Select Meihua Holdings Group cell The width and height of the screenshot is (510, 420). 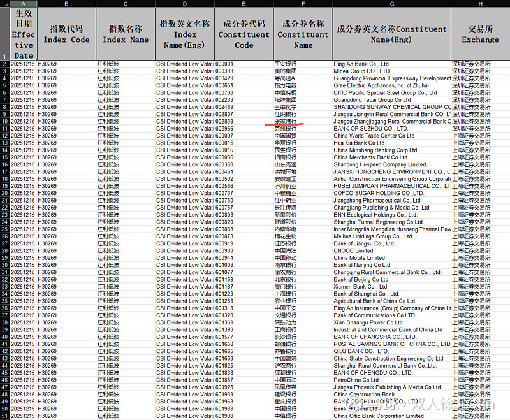[x=391, y=236]
